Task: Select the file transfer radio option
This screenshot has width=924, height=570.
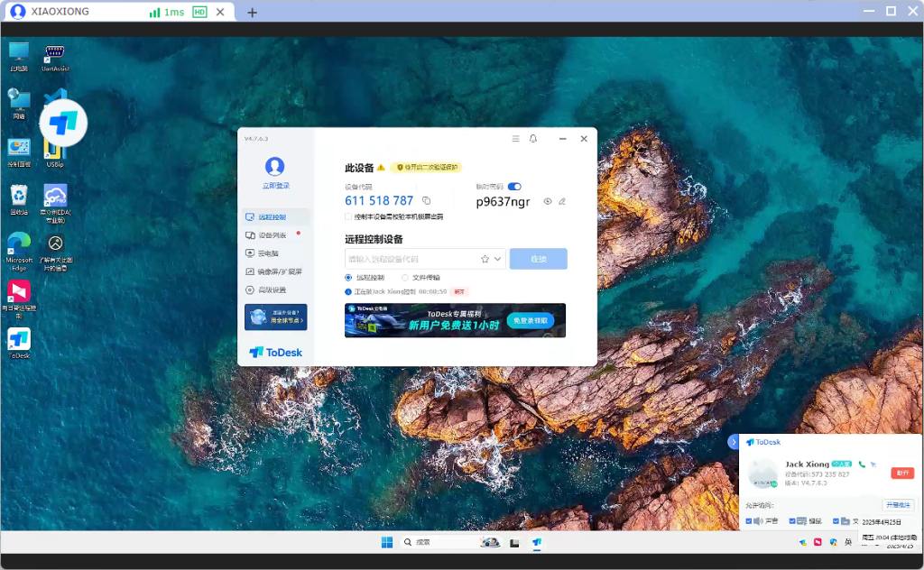Action: (x=405, y=278)
